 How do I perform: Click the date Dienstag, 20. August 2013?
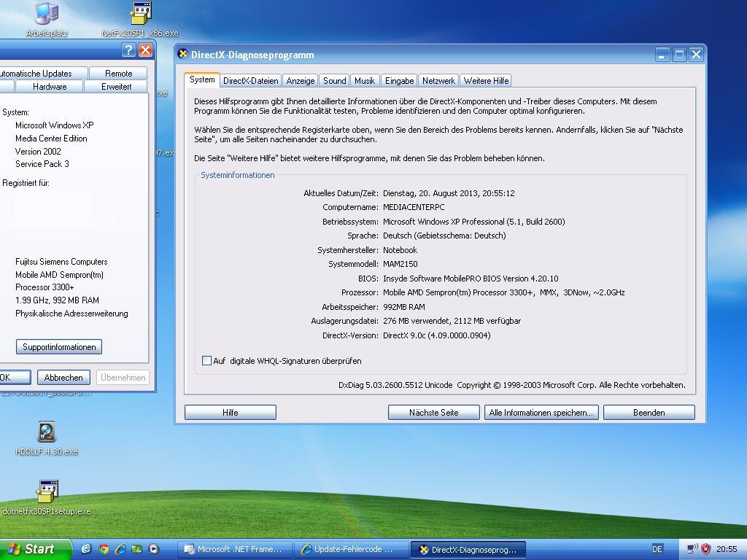(449, 193)
